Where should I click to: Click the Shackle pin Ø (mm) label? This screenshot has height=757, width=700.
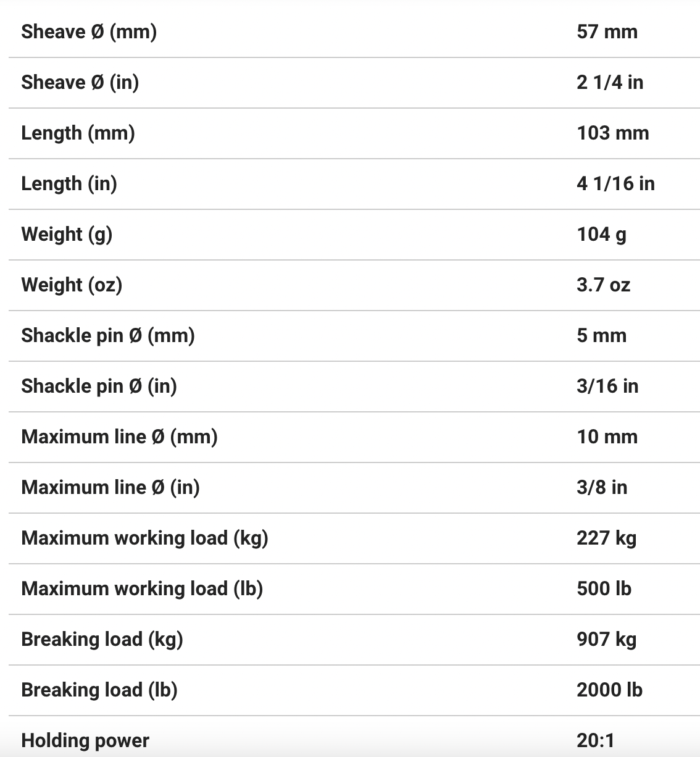point(108,335)
